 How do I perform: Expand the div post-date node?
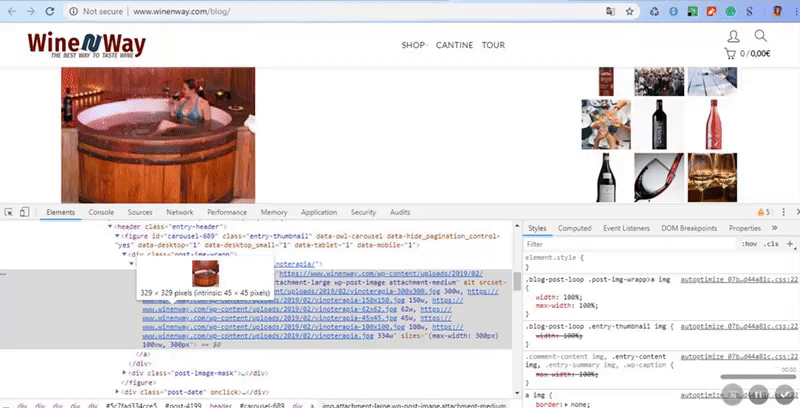tap(117, 392)
